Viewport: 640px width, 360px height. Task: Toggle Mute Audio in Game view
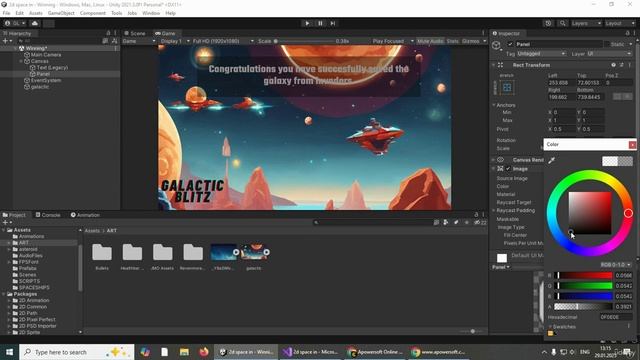coord(430,41)
